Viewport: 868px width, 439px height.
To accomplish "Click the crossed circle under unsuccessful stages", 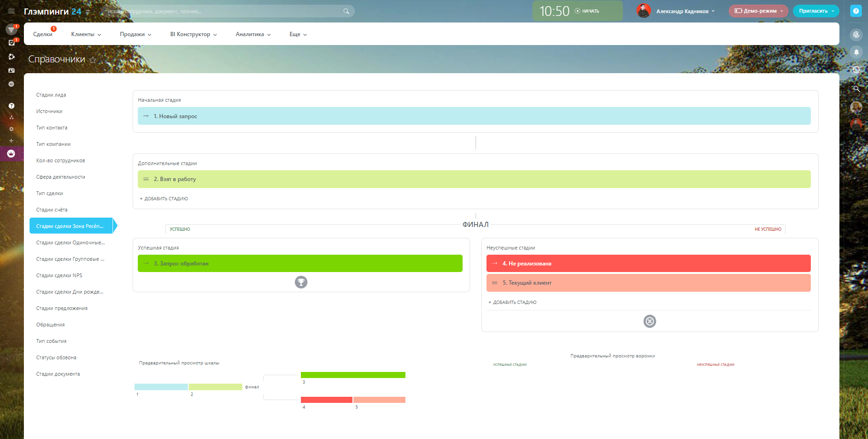I will pyautogui.click(x=650, y=321).
